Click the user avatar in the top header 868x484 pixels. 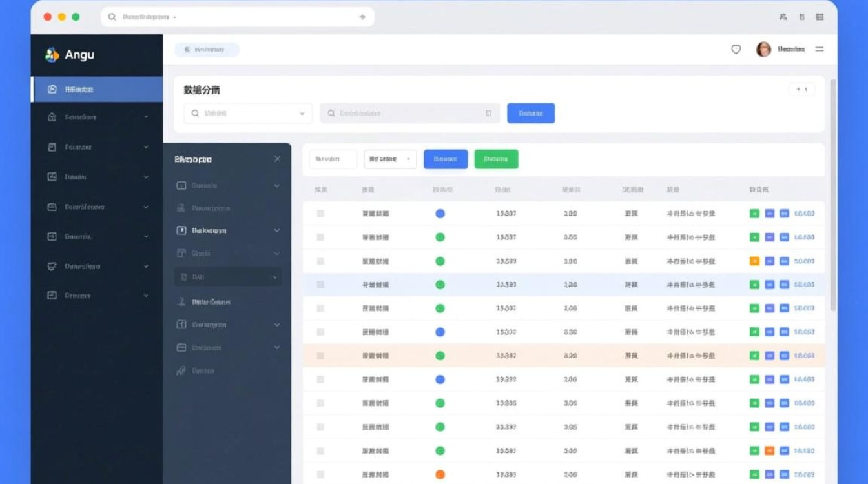coord(765,49)
